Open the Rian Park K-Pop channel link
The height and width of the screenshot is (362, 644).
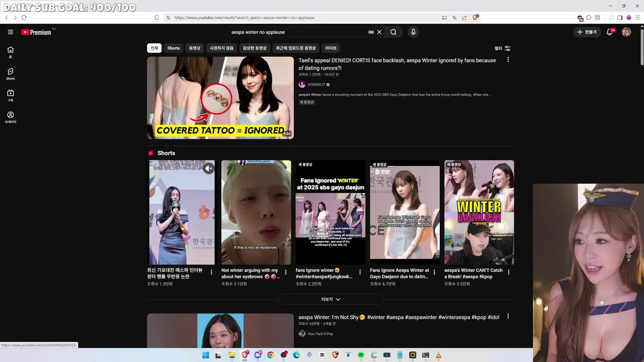[320, 334]
